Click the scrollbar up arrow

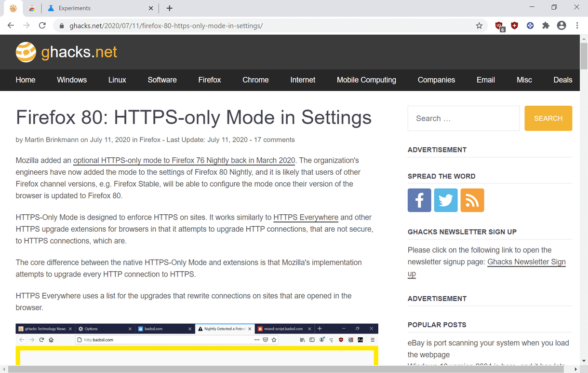584,38
